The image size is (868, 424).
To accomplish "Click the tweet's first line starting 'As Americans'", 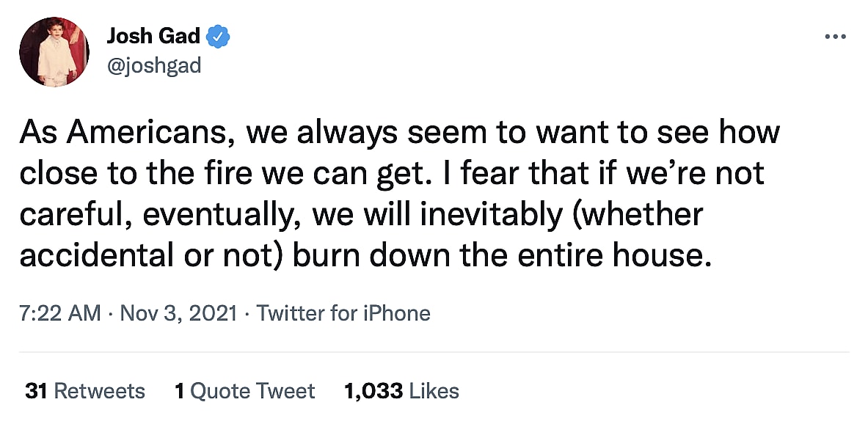I will (399, 133).
